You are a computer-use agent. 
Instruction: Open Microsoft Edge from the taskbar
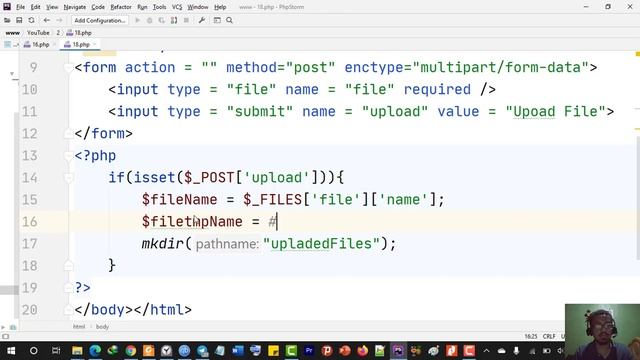[95, 350]
